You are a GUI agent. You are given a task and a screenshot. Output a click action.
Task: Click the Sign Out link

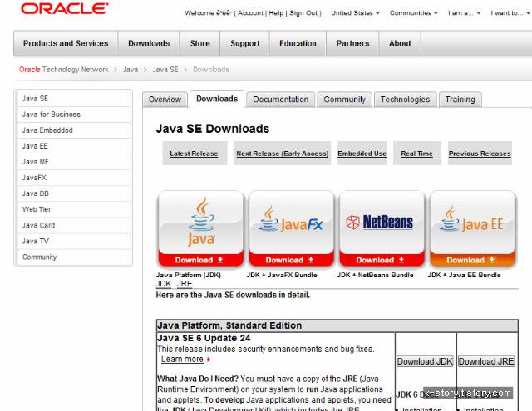[303, 13]
